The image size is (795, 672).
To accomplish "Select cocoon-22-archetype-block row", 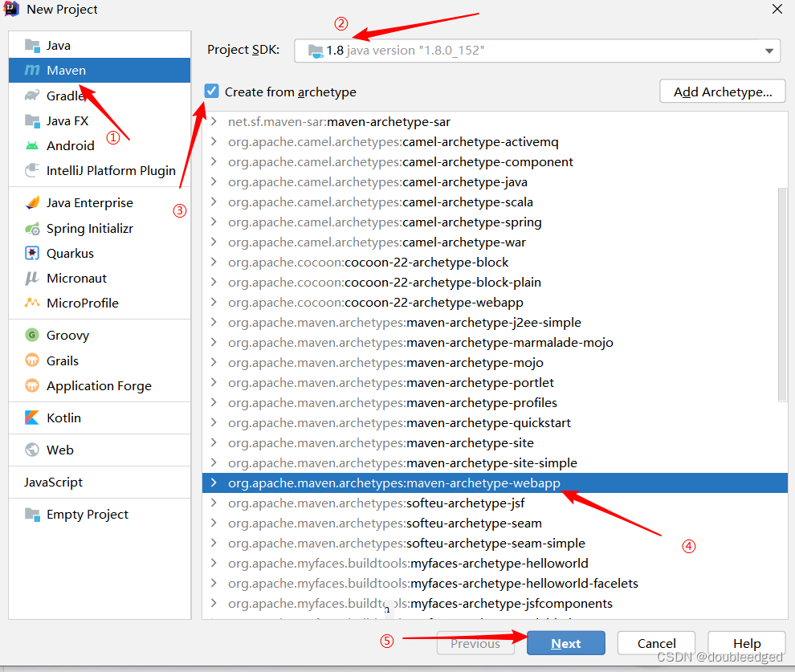I will click(x=495, y=262).
